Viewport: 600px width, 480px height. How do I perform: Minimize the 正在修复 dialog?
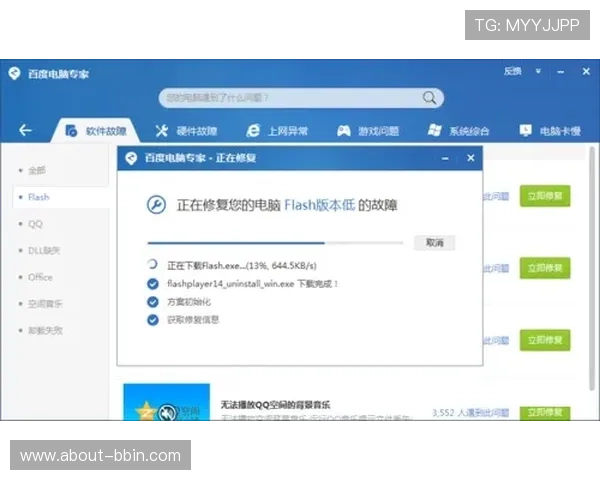pos(445,158)
